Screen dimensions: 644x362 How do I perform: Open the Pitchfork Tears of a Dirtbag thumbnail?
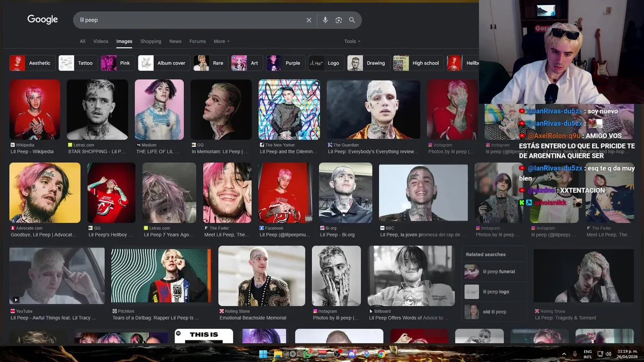pos(162,276)
